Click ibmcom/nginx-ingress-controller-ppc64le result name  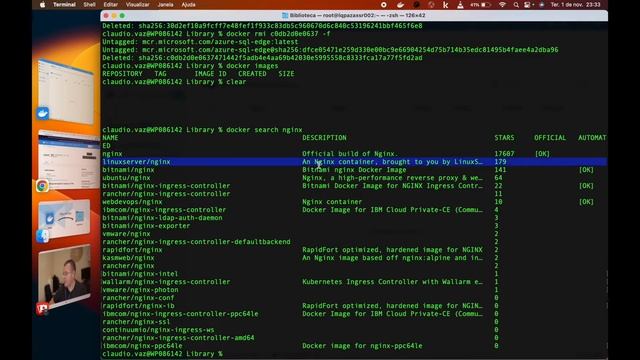coord(180,314)
